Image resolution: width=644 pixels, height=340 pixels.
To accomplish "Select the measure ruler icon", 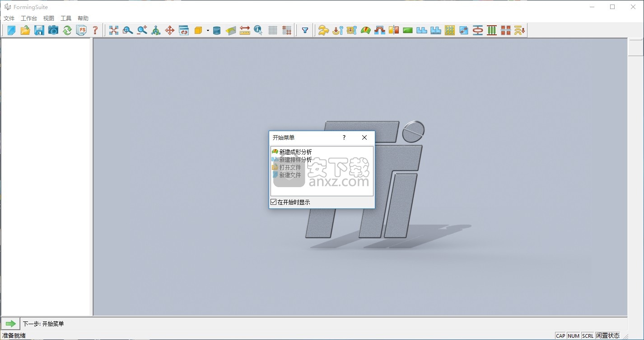I will 245,30.
